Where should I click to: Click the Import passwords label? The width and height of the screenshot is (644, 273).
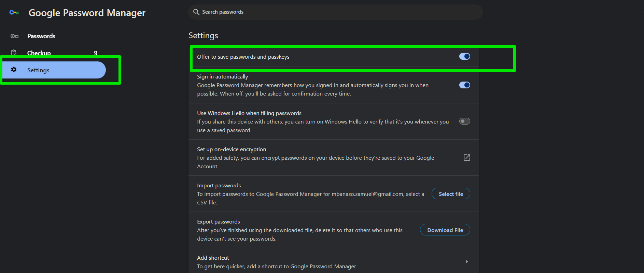tap(219, 186)
